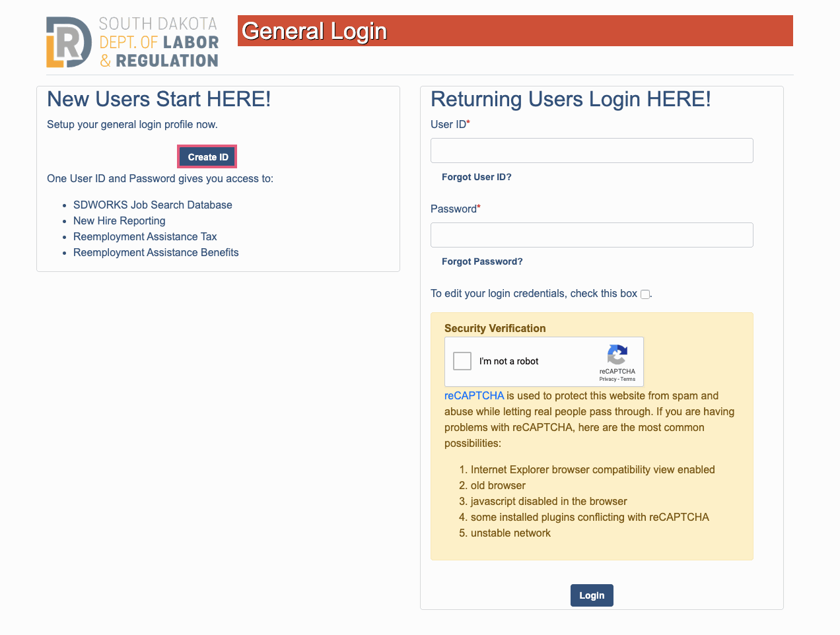Select the Reemployment Assistance Tax item
The image size is (840, 635).
(x=145, y=237)
